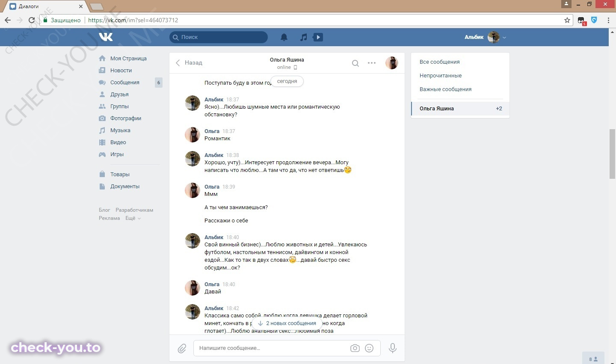This screenshot has height=364, width=616.
Task: Click the message text Романтик
Action: (217, 139)
